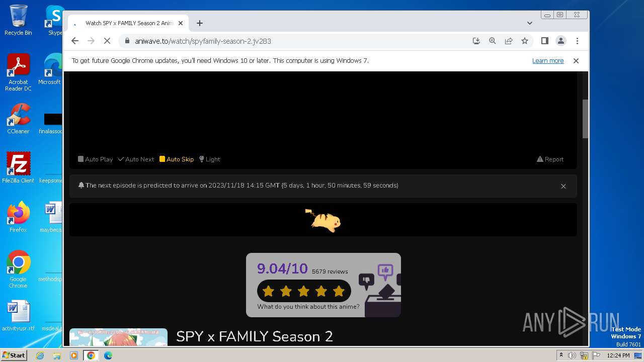Open Recycle Bin on desktop
The width and height of the screenshot is (644, 362).
[x=18, y=20]
